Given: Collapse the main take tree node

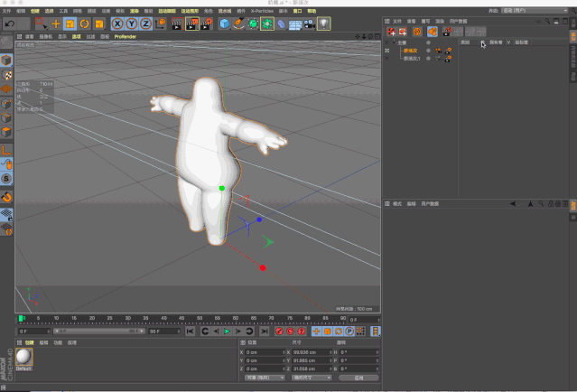Looking at the screenshot, I should point(394,42).
